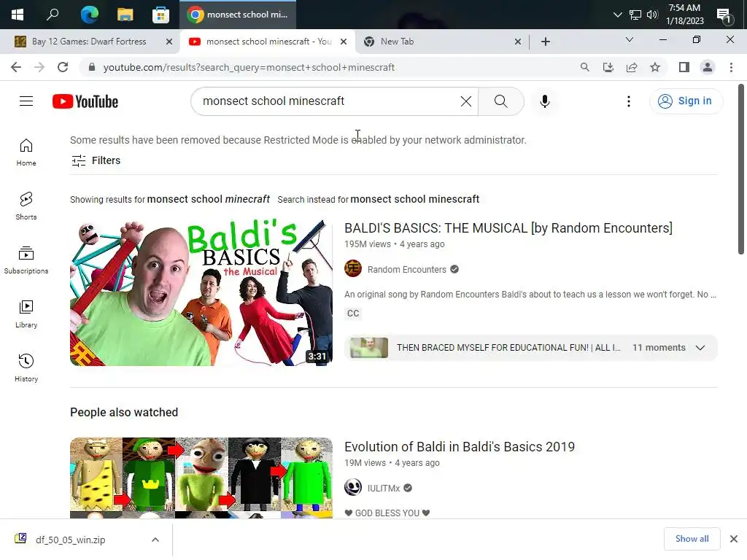This screenshot has width=747, height=560.
Task: Open df_50_05_win.zip download options arrow
Action: click(155, 540)
